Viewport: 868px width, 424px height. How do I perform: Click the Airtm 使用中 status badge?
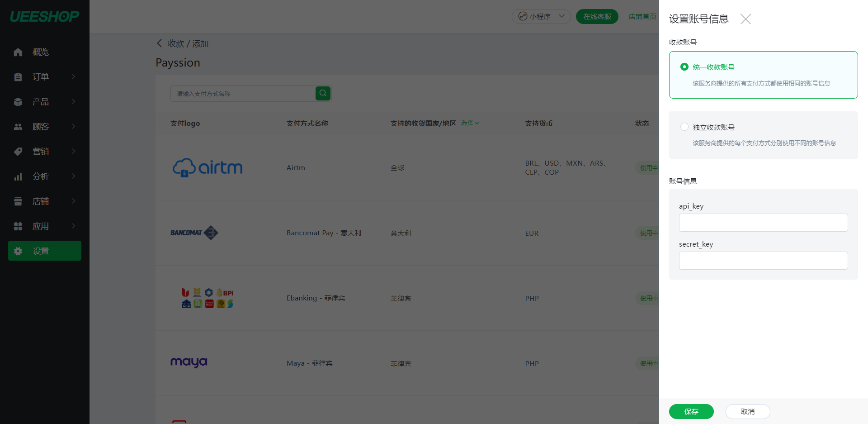(x=648, y=168)
